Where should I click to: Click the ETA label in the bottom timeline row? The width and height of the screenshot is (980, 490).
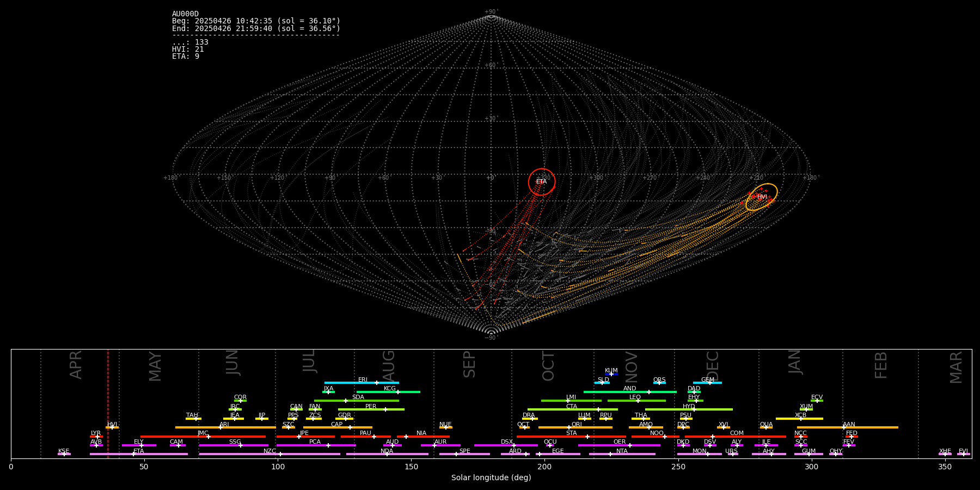[x=139, y=451]
